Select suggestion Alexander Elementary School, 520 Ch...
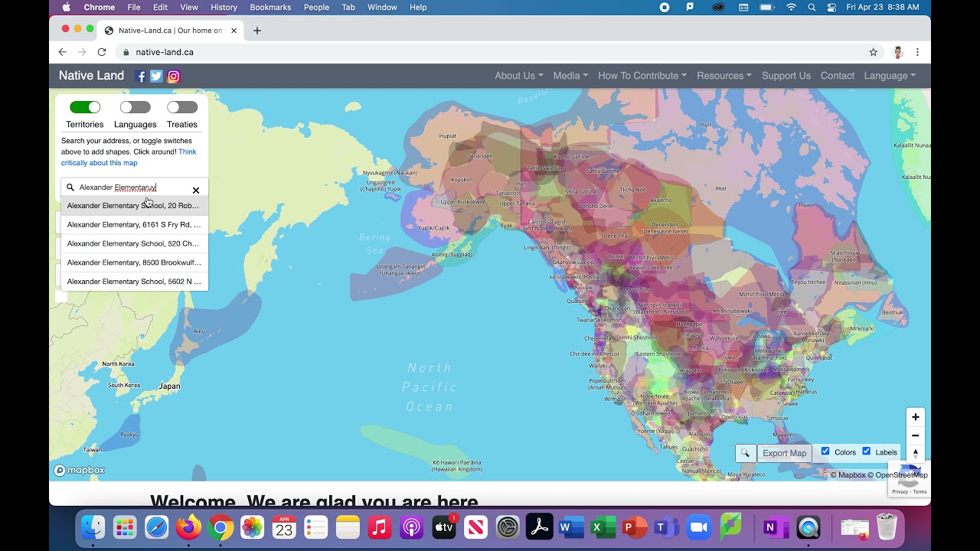Image resolution: width=980 pixels, height=551 pixels. [x=134, y=243]
